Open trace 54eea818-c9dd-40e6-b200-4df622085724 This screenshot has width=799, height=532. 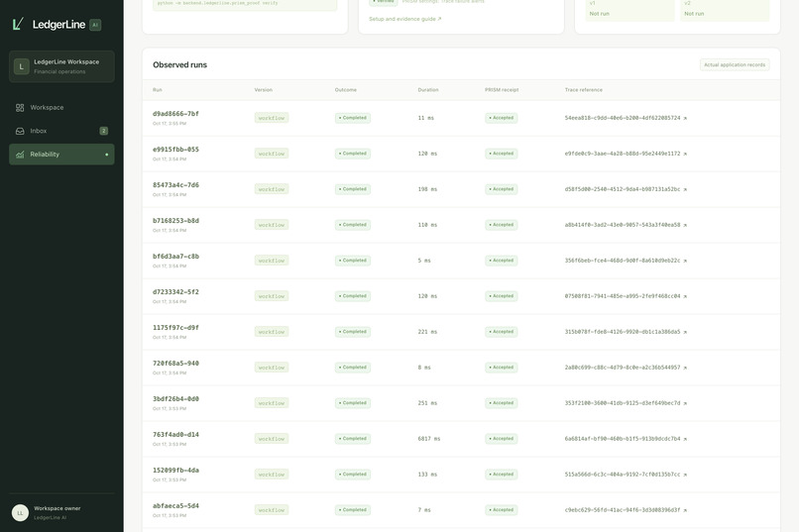(623, 118)
